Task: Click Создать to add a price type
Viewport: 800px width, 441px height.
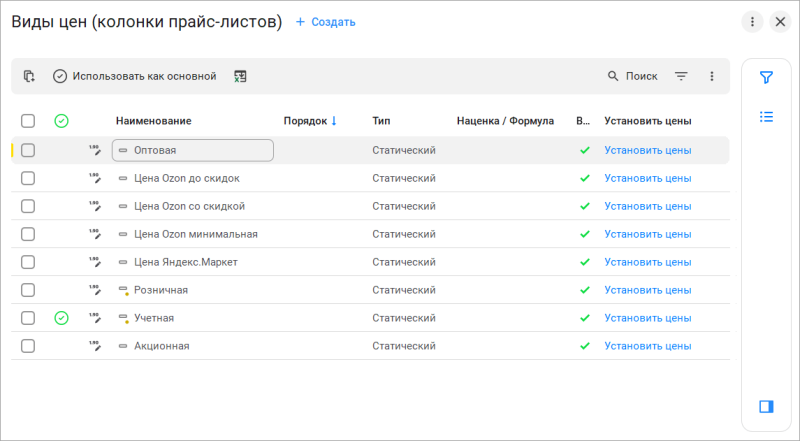Action: click(325, 22)
